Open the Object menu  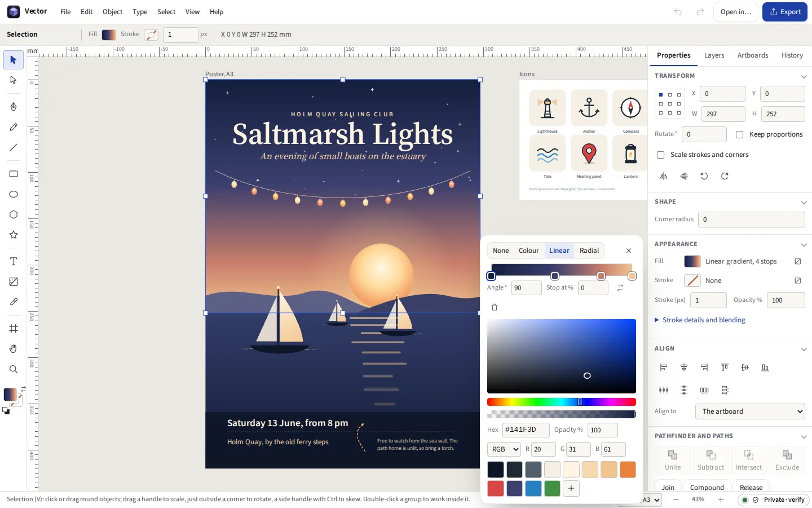click(x=112, y=12)
